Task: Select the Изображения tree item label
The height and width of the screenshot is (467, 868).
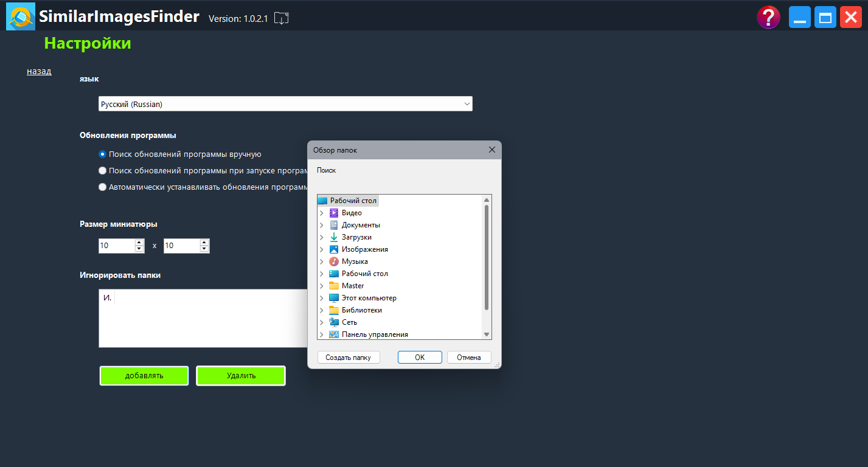Action: (365, 249)
